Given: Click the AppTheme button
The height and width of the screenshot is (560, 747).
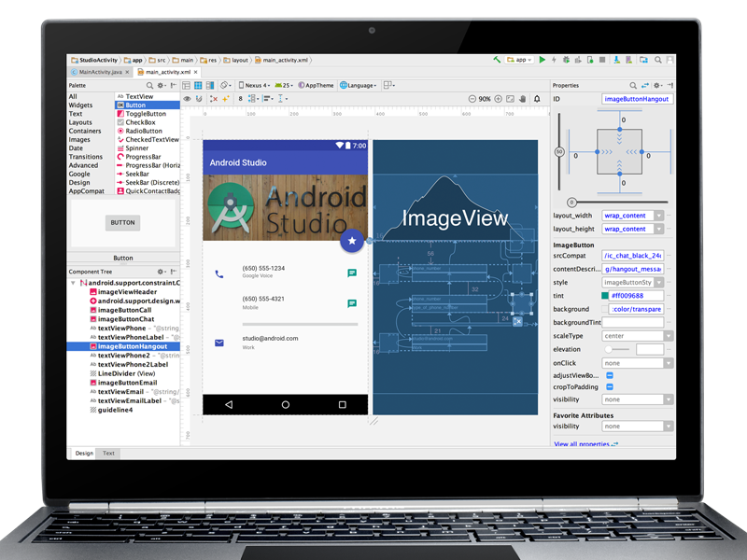Looking at the screenshot, I should click(x=316, y=85).
